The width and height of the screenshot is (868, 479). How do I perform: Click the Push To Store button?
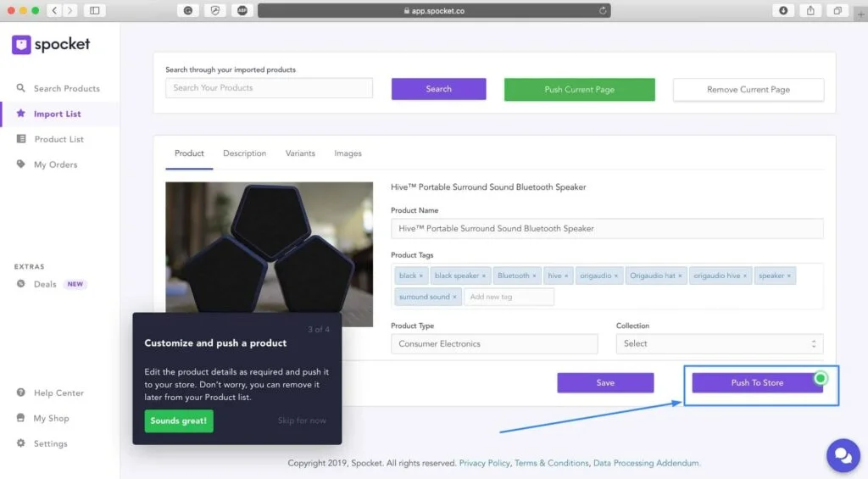757,383
